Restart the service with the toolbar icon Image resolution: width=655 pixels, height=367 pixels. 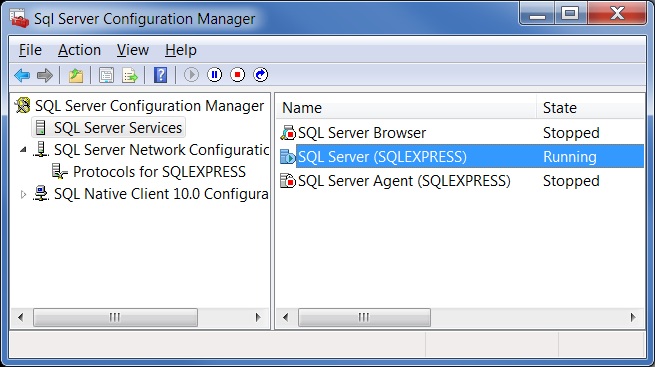click(x=261, y=75)
